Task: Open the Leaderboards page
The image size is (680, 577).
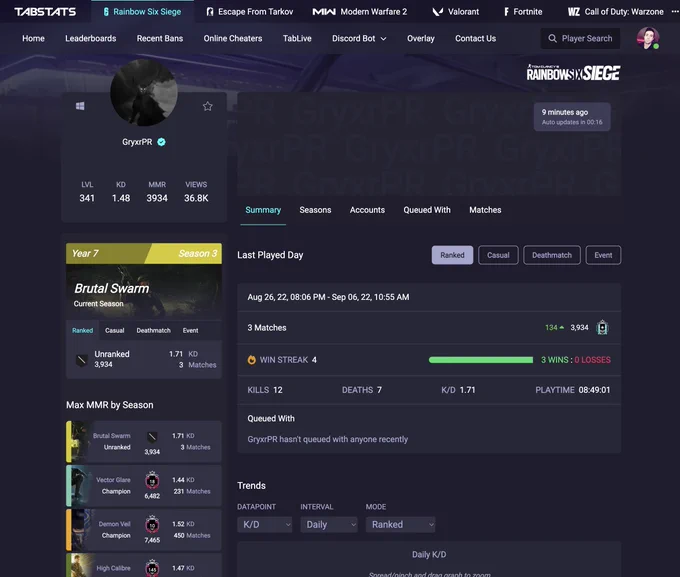Action: pyautogui.click(x=91, y=39)
